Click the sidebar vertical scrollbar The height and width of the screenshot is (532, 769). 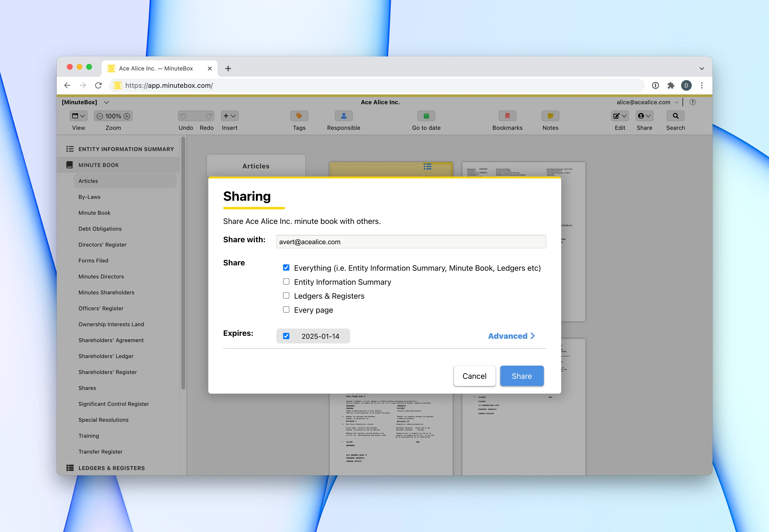(183, 263)
